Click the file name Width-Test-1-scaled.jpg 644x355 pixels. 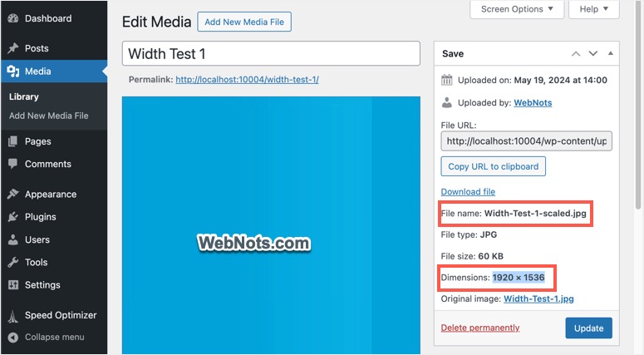click(535, 213)
